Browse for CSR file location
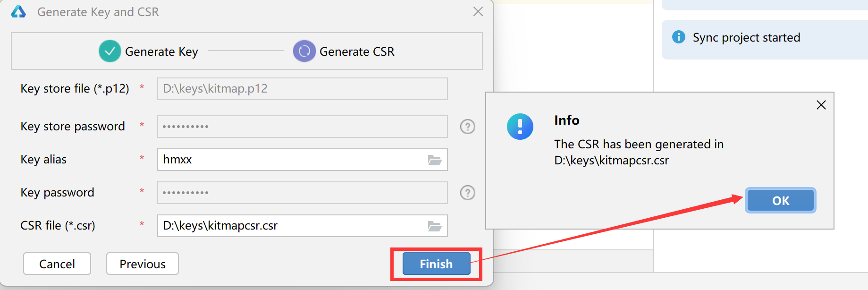The height and width of the screenshot is (290, 868). pyautogui.click(x=435, y=226)
